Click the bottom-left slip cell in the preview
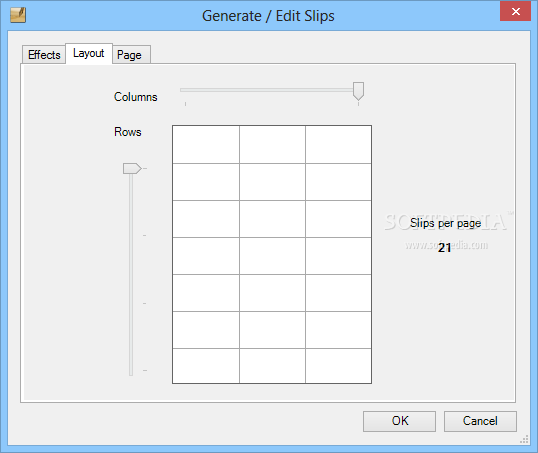Screen dimensions: 538x453 click(206, 366)
